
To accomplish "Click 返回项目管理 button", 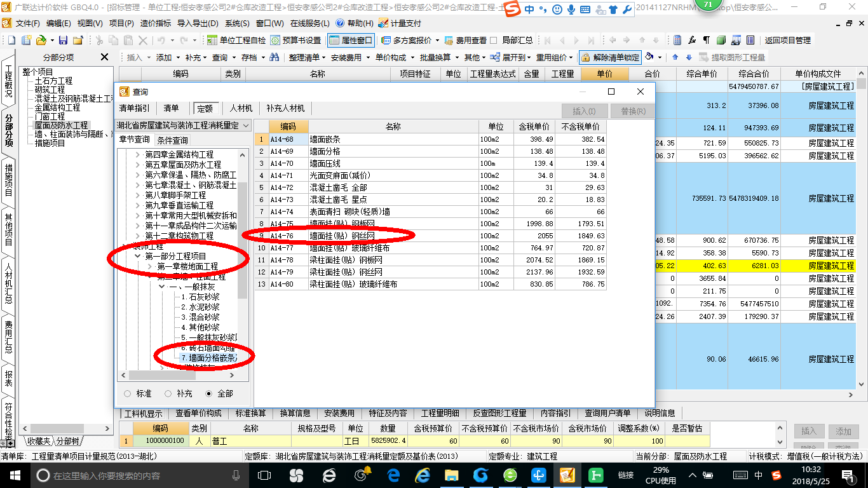I will (788, 40).
